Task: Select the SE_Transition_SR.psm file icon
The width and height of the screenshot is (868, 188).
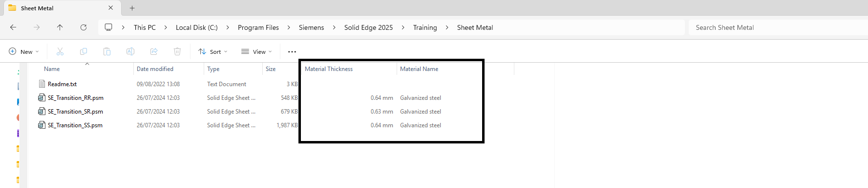Action: [42, 112]
